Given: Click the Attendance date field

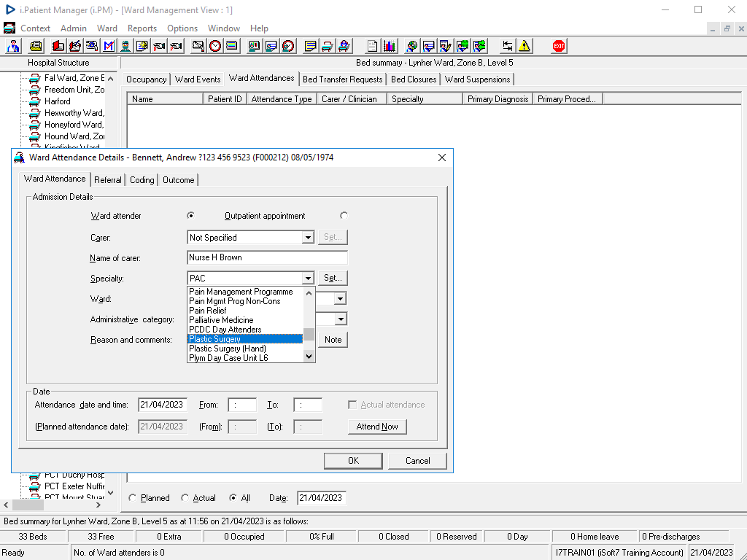Looking at the screenshot, I should [163, 405].
